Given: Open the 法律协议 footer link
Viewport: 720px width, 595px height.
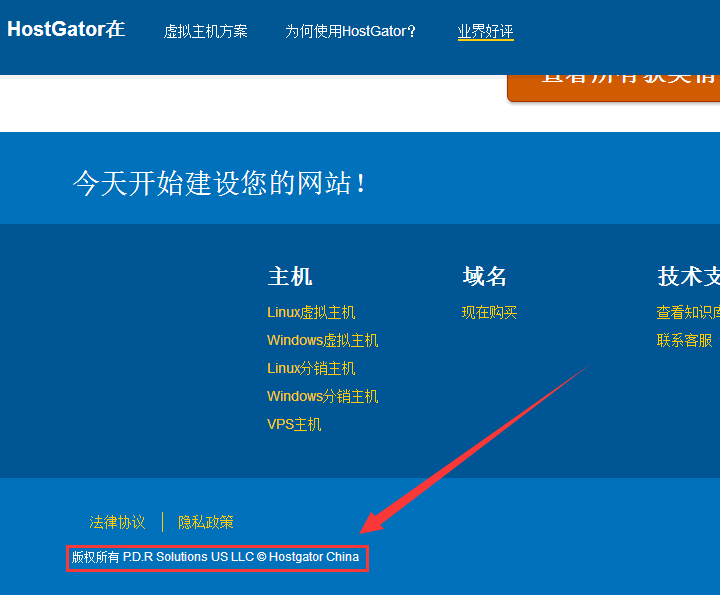Looking at the screenshot, I should 117,522.
